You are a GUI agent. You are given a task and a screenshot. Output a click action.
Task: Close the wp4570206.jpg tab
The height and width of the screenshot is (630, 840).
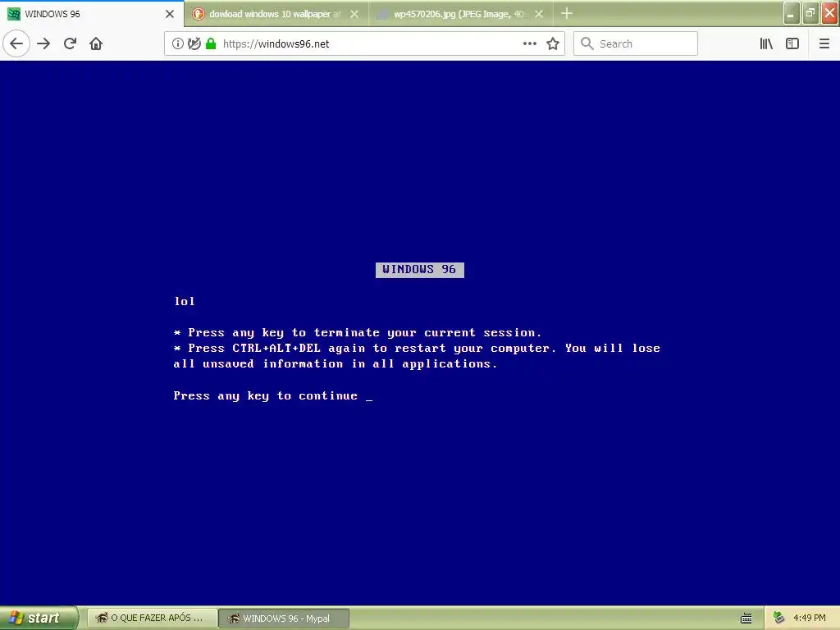539,14
